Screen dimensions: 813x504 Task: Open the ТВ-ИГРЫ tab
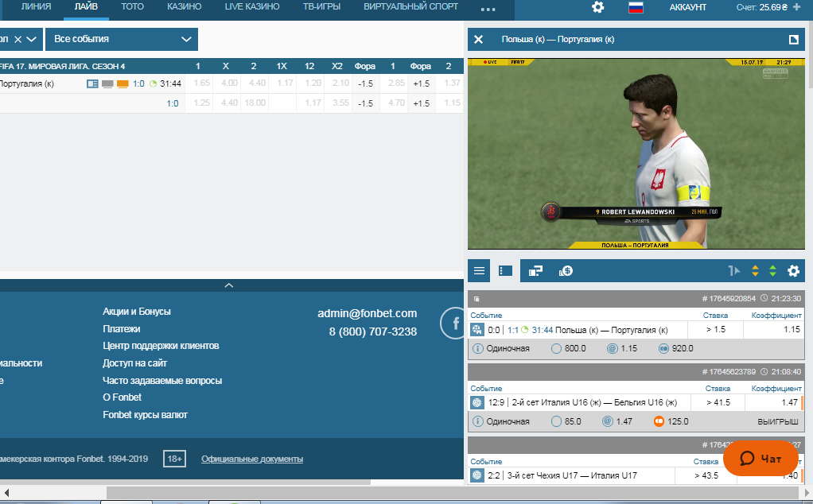[x=321, y=6]
